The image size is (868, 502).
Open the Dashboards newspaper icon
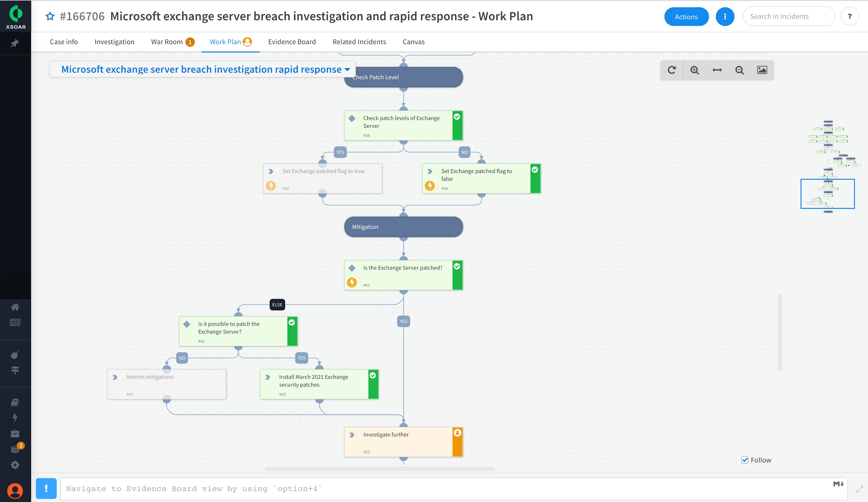15,322
